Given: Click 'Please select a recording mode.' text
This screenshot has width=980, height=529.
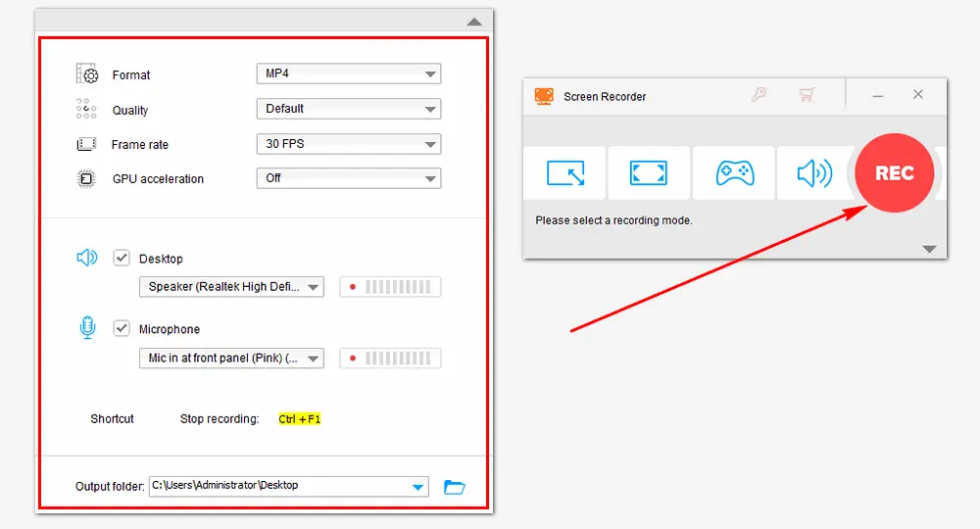Looking at the screenshot, I should click(613, 220).
